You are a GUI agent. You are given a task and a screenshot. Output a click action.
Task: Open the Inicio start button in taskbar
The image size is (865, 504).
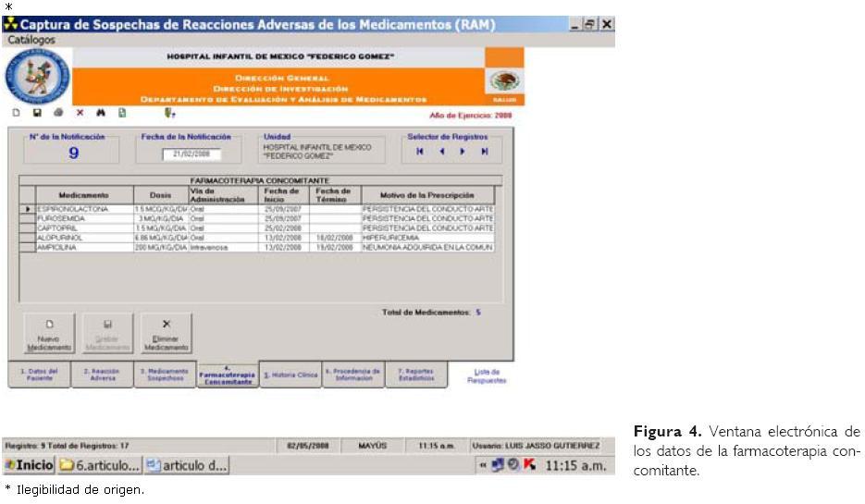[x=28, y=465]
